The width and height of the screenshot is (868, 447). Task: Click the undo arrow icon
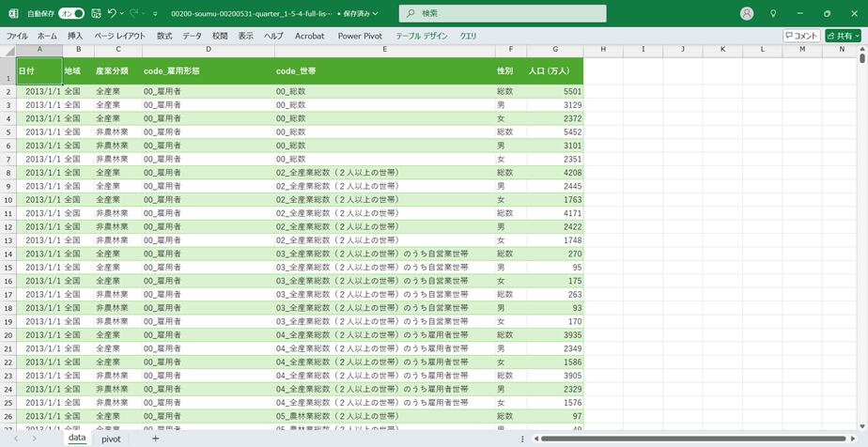[112, 14]
